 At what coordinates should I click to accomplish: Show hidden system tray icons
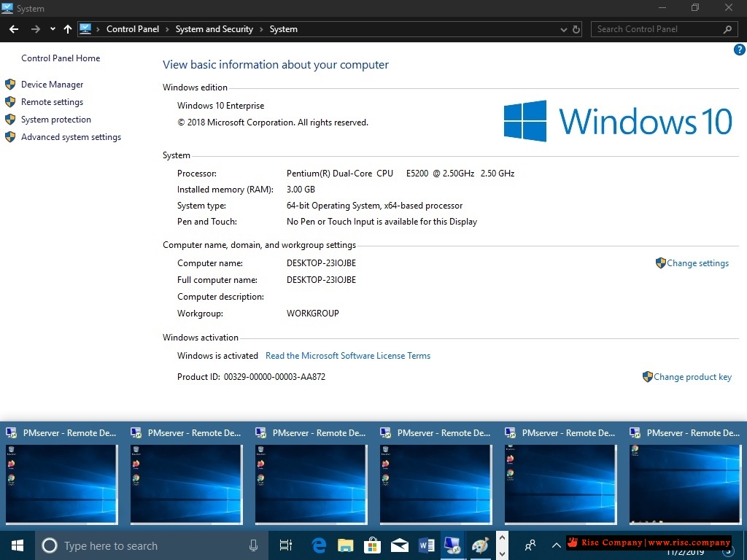(x=556, y=545)
